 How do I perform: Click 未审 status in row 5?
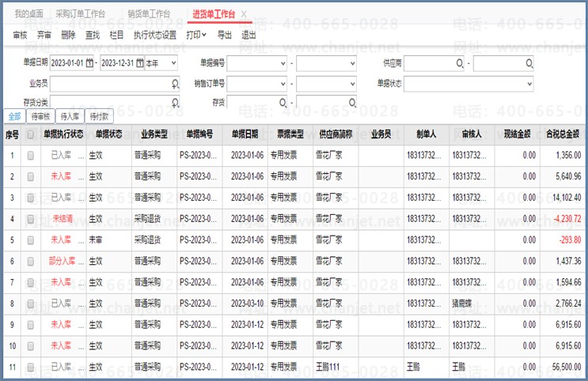(x=96, y=240)
